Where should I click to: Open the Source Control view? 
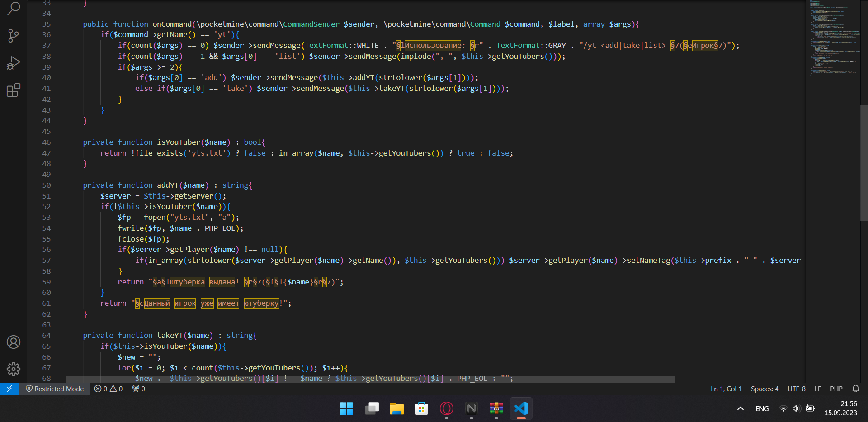(14, 36)
